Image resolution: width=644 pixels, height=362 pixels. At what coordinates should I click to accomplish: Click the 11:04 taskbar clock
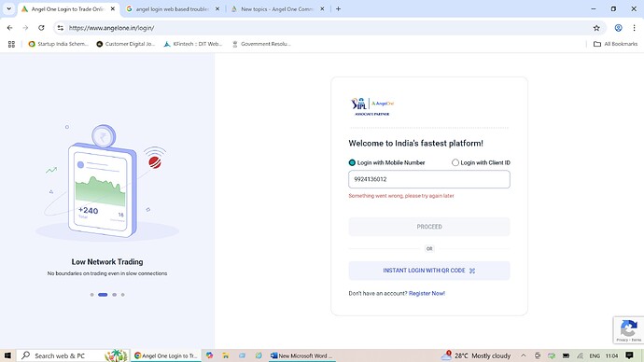pyautogui.click(x=612, y=355)
